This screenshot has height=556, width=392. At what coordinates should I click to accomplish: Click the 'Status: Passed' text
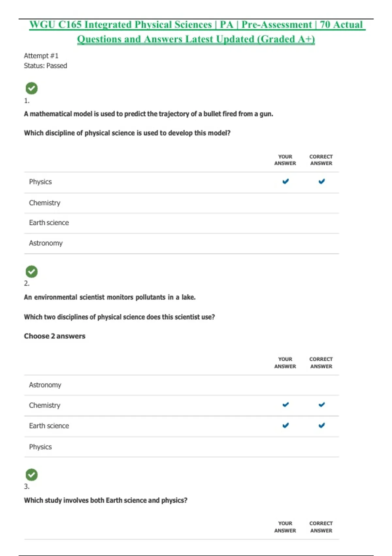point(45,66)
